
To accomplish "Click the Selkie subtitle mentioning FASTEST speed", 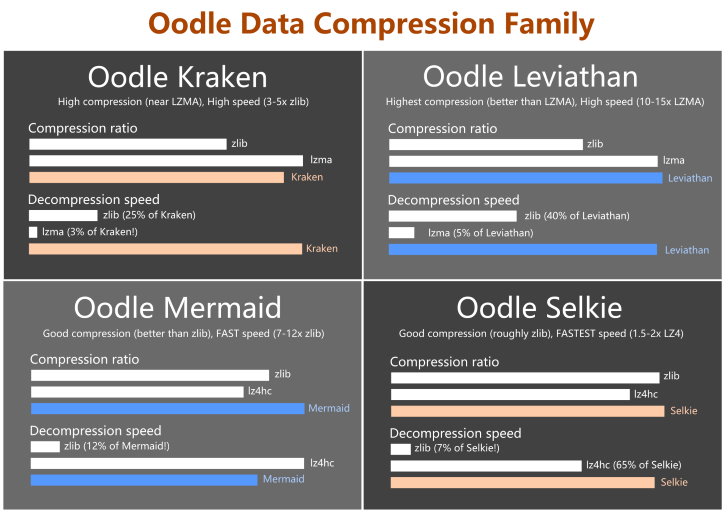I will pos(541,333).
